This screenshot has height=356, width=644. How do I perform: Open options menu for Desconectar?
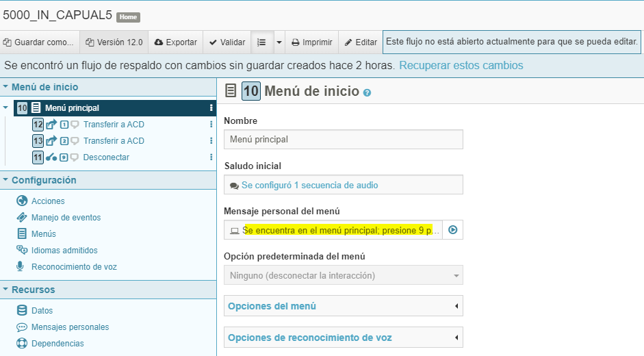[211, 157]
